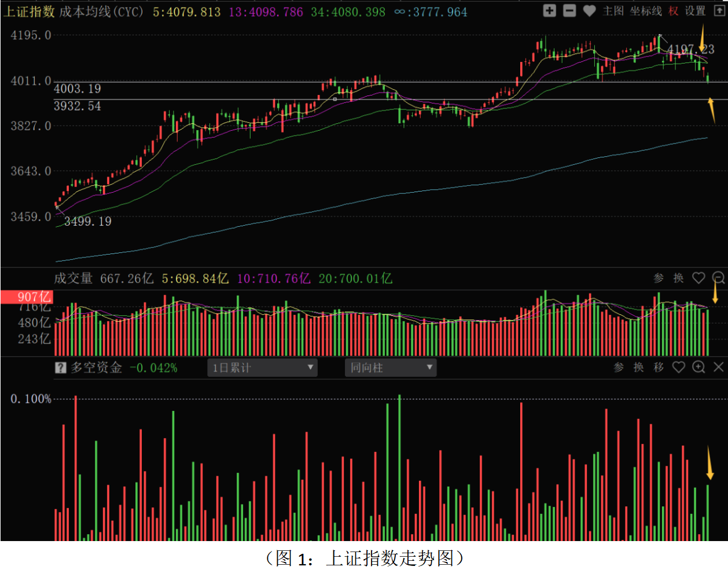Image resolution: width=728 pixels, height=570 pixels.
Task: Click the up-arrow box icon at top right
Action: 719,11
